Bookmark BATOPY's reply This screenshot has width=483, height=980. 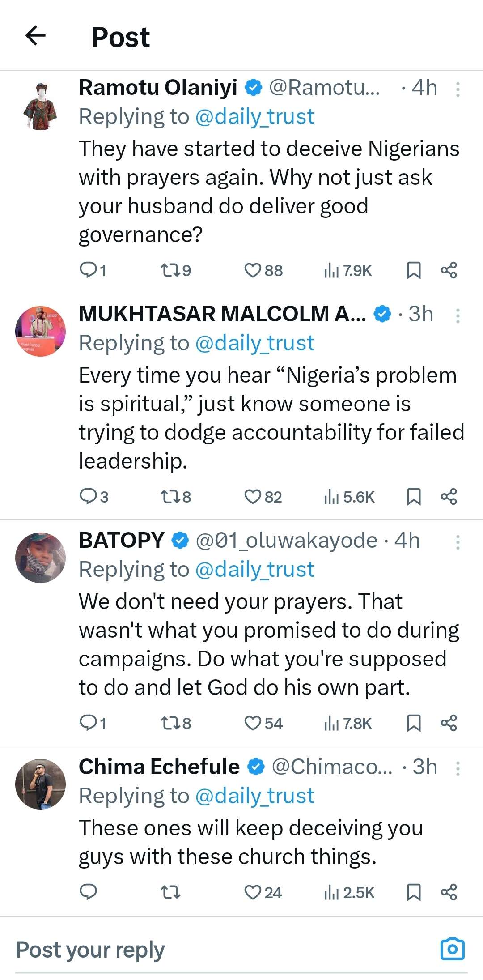pos(413,723)
